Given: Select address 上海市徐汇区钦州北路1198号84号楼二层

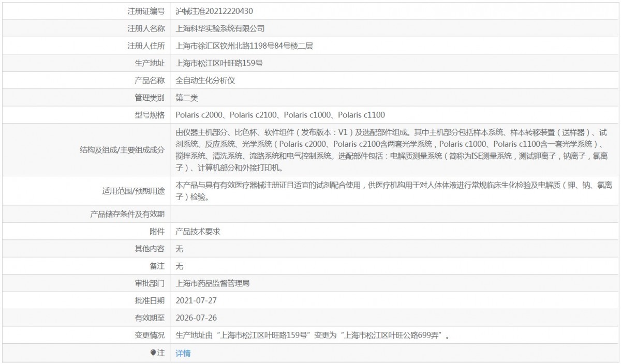Looking at the screenshot, I should click(x=244, y=45).
